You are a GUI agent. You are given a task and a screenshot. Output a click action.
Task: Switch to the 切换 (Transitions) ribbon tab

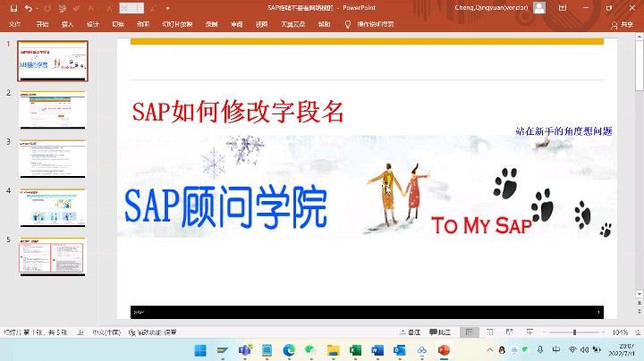[118, 24]
